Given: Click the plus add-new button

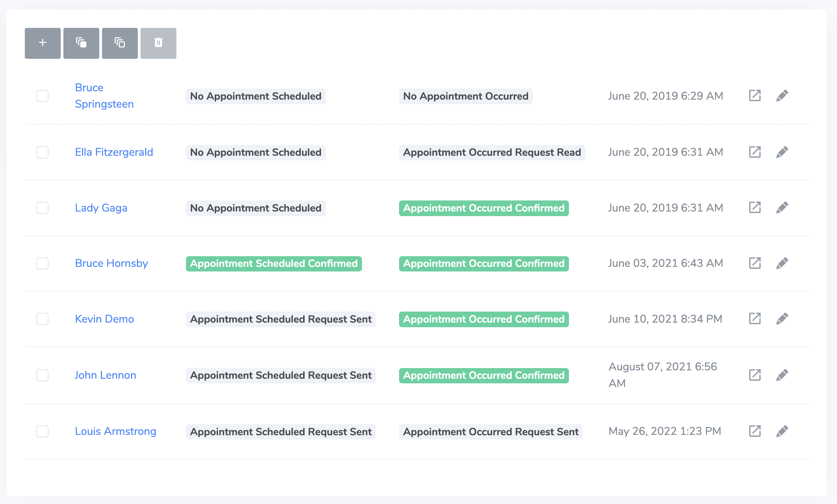Looking at the screenshot, I should tap(42, 43).
